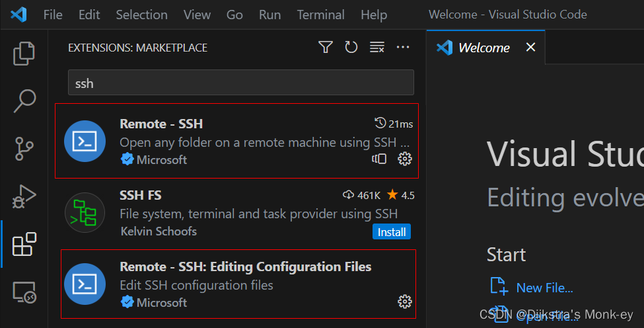Open the Explorer view in activity bar
Image resolution: width=644 pixels, height=328 pixels.
[24, 54]
